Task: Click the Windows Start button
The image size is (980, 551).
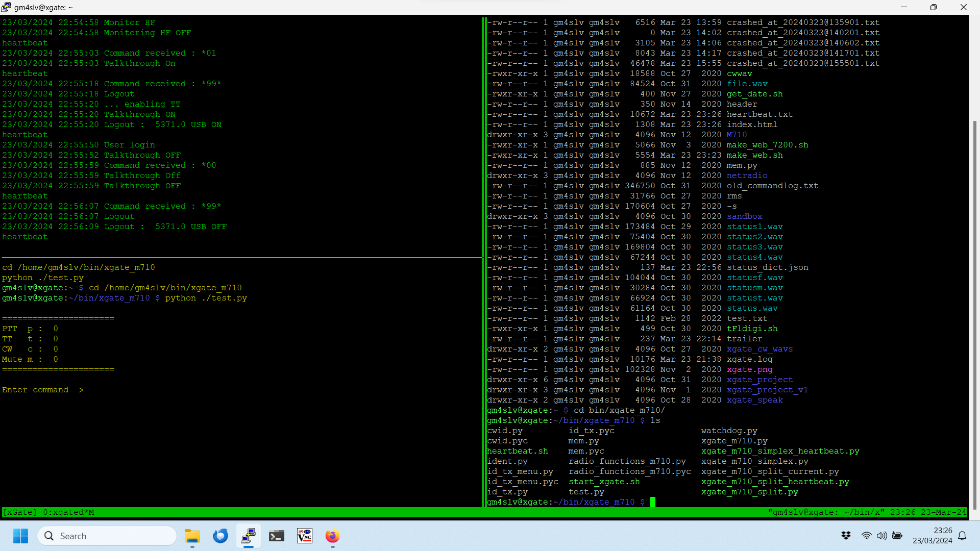Action: (x=20, y=536)
